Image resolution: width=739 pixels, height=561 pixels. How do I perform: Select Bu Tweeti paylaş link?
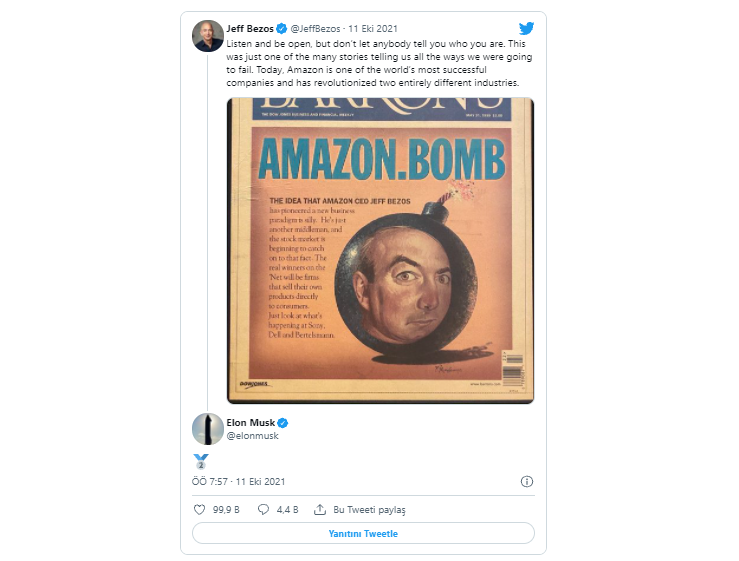(x=369, y=510)
